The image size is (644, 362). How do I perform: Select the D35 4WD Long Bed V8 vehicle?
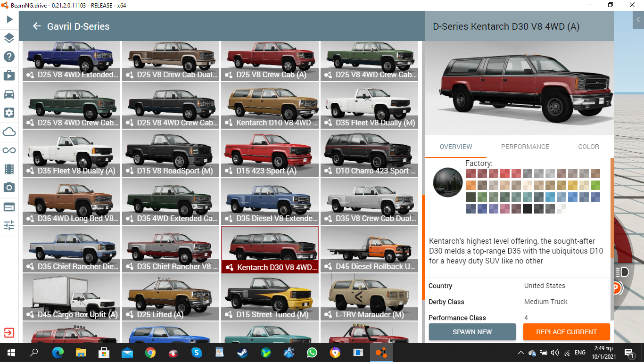point(71,201)
